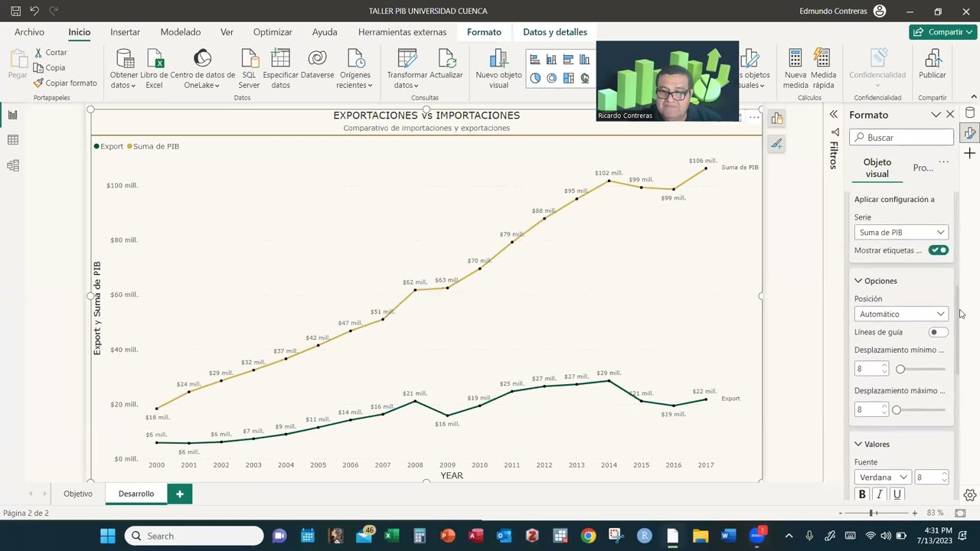Image resolution: width=980 pixels, height=551 pixels.
Task: Close the Formato pane
Action: 950,115
